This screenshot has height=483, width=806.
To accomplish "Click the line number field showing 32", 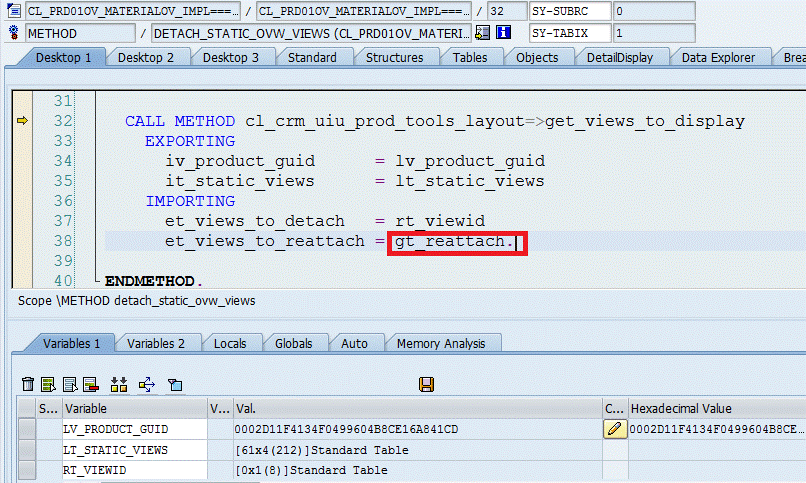I will [507, 11].
